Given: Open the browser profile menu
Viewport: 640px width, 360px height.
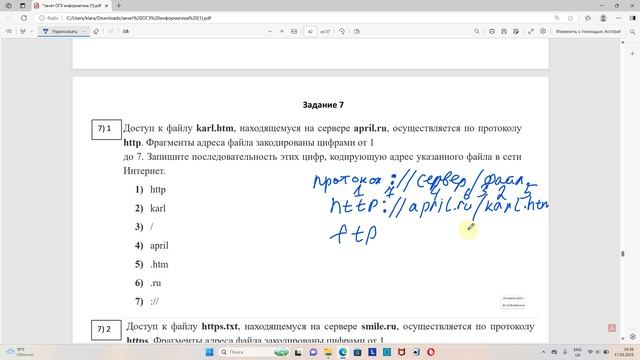Looking at the screenshot, I should 603,18.
